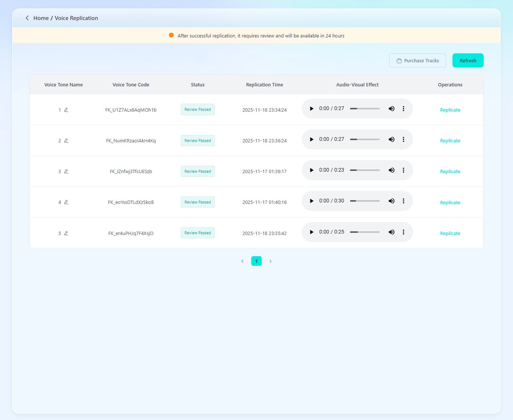This screenshot has width=513, height=420.
Task: Select page 1 in pagination
Action: [256, 261]
